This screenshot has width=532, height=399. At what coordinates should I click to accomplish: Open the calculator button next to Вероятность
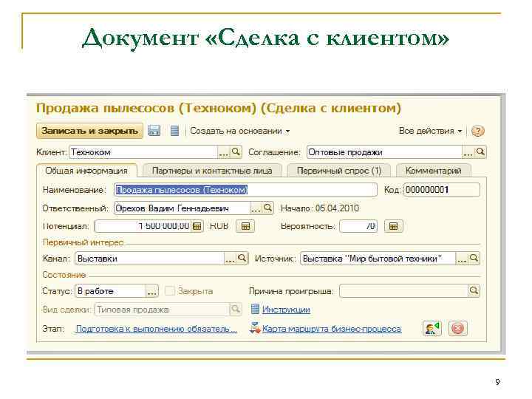[394, 226]
